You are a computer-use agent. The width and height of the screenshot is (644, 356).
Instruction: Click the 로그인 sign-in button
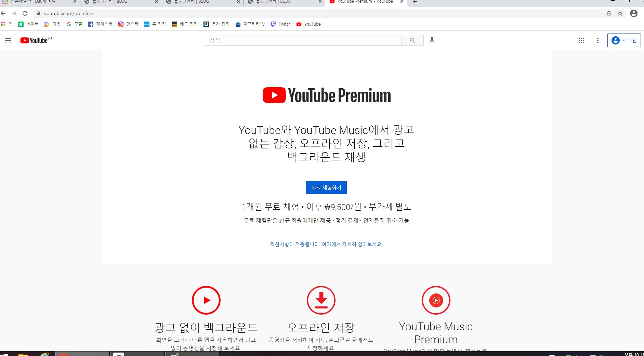pos(624,40)
